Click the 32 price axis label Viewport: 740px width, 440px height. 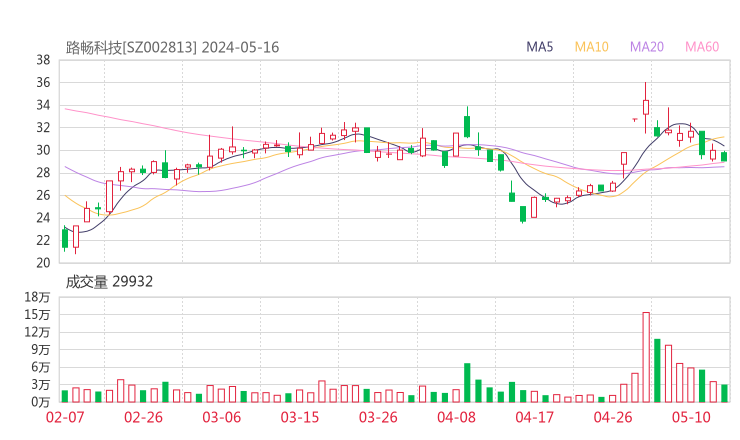43,127
